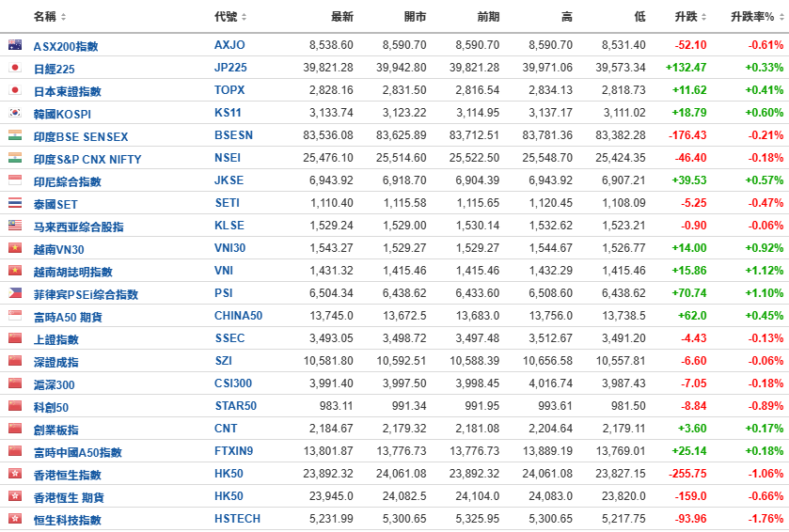Viewport: 789px width, 532px height.
Task: Open the 香港恒生指數 link
Action: (68, 476)
